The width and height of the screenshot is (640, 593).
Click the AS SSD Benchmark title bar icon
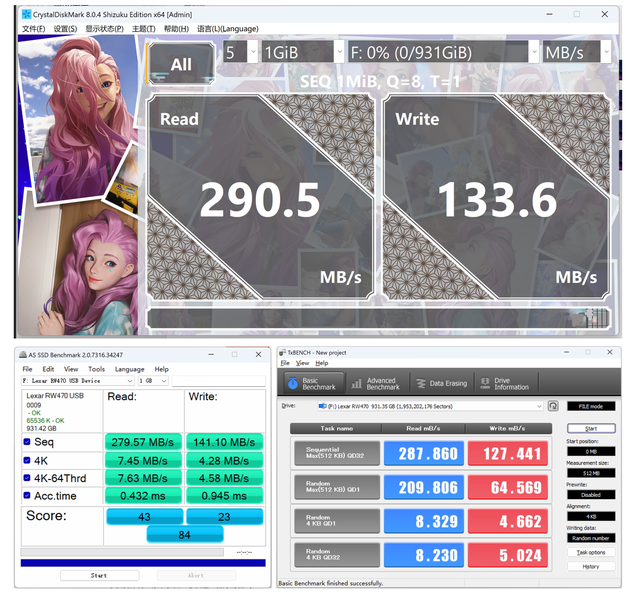23,355
